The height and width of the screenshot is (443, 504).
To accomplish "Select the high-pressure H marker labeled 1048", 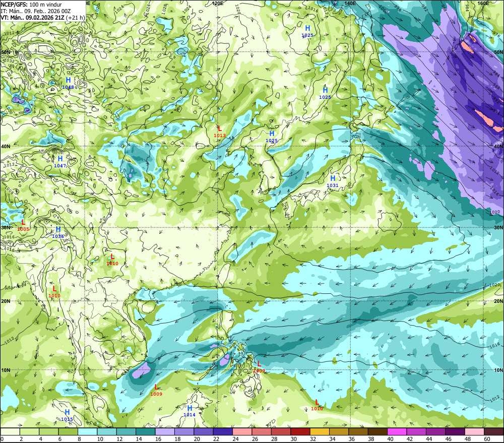I will pos(68,80).
